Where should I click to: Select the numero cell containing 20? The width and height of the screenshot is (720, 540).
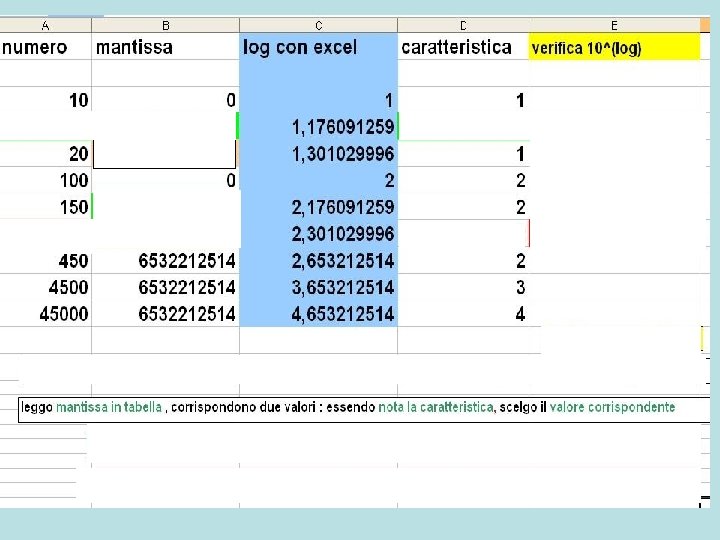point(45,154)
